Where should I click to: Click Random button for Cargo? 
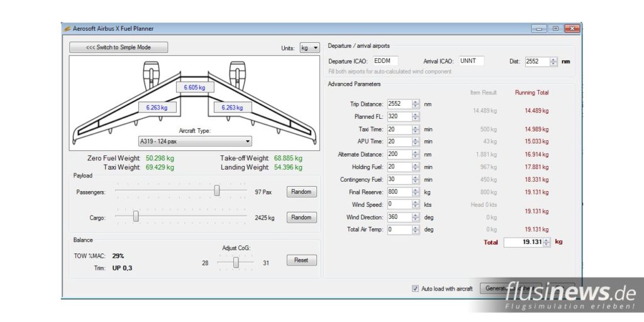tap(301, 218)
